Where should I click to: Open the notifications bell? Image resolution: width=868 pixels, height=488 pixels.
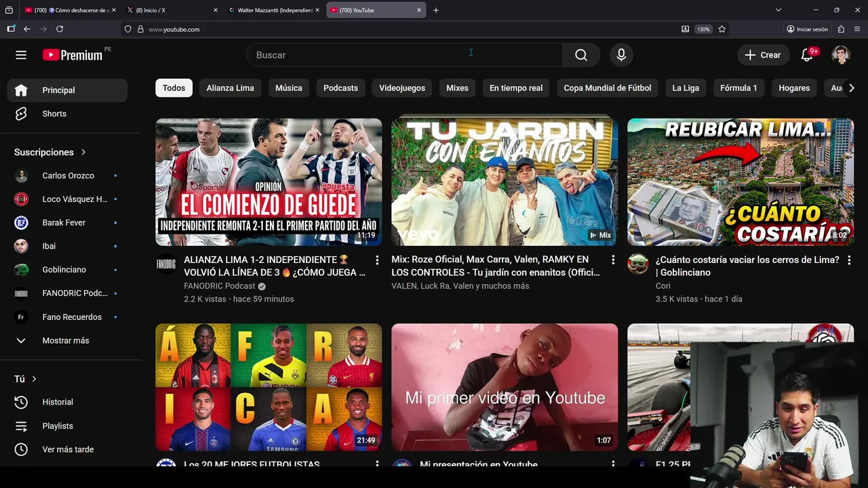(x=808, y=55)
